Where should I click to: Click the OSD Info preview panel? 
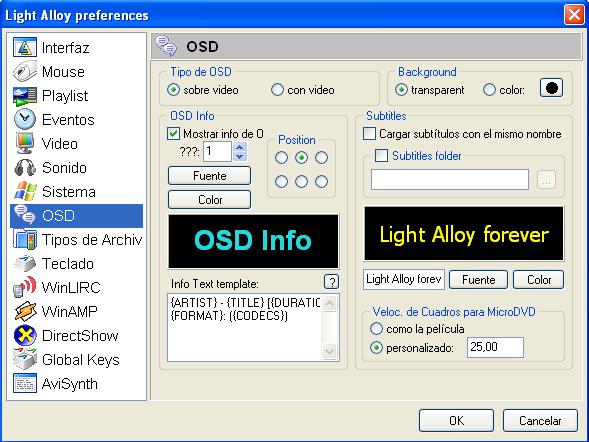253,241
